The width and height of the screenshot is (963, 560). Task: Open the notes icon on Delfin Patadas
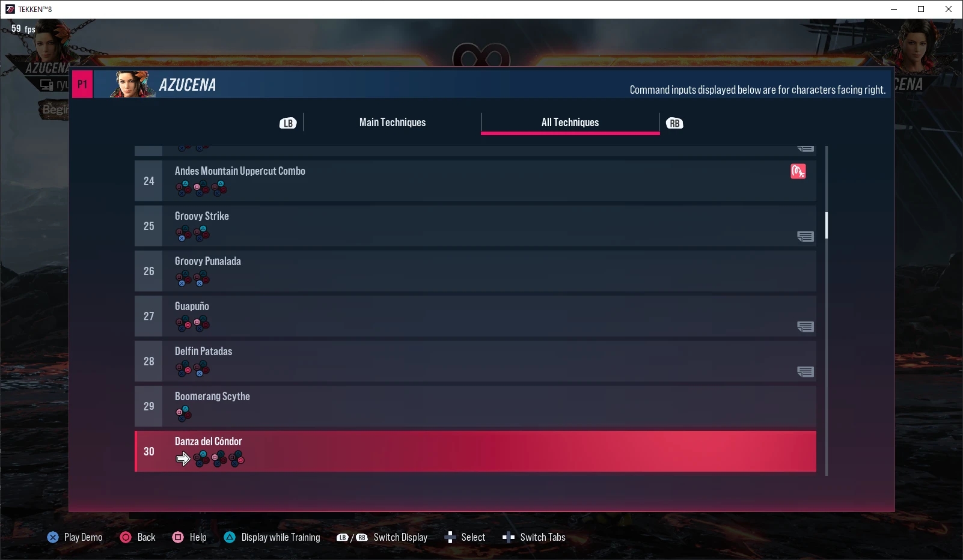pyautogui.click(x=806, y=372)
